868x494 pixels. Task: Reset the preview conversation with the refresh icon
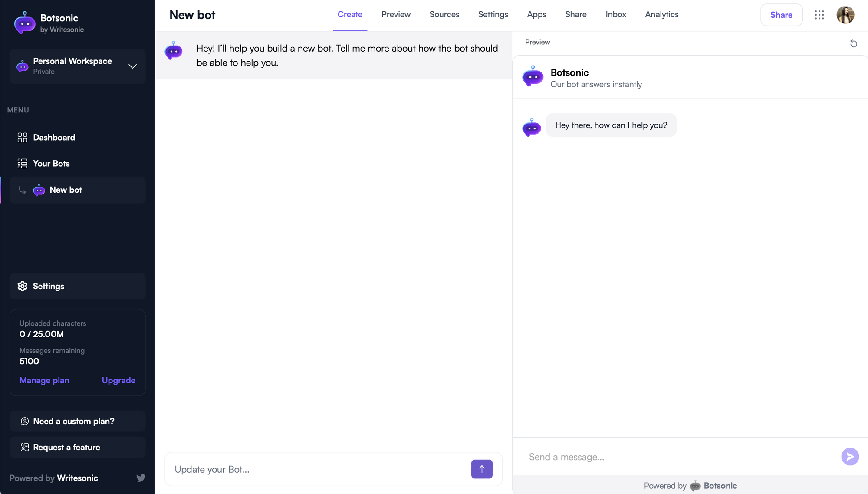click(x=854, y=43)
